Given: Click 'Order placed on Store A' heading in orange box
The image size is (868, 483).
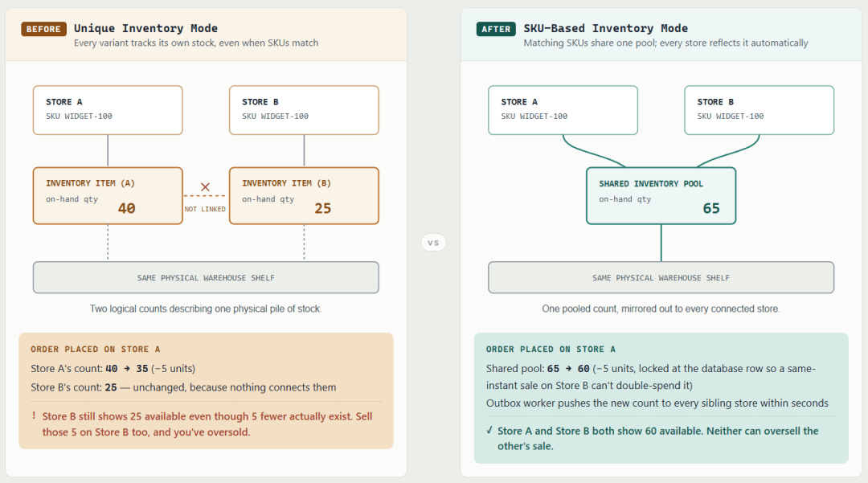Looking at the screenshot, I should click(x=95, y=349).
